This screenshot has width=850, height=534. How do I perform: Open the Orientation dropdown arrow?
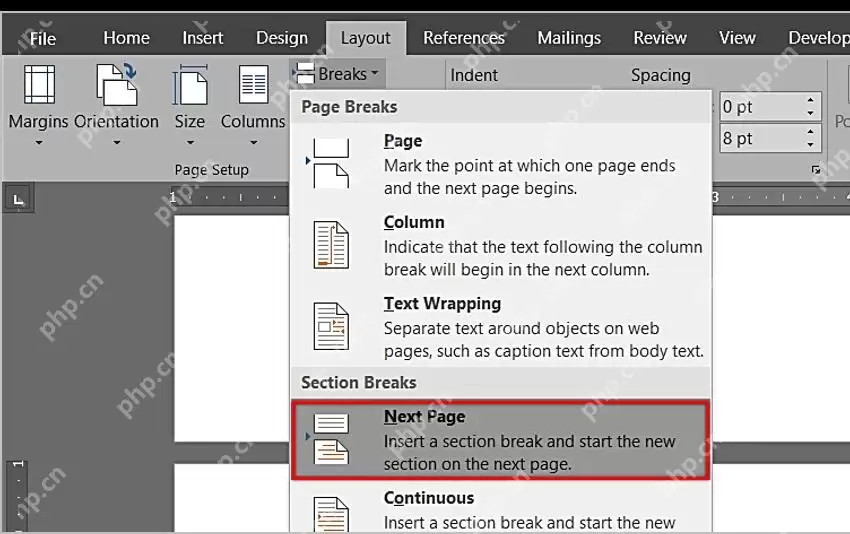[x=117, y=143]
